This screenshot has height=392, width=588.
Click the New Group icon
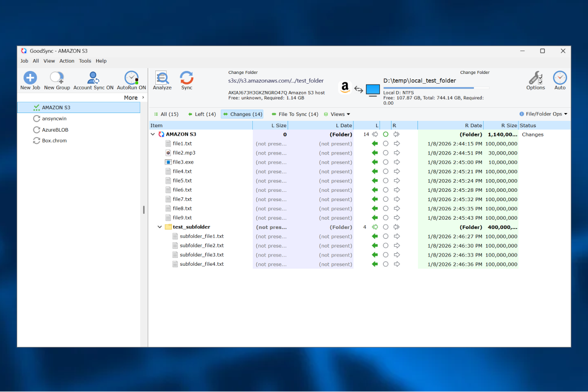(57, 78)
